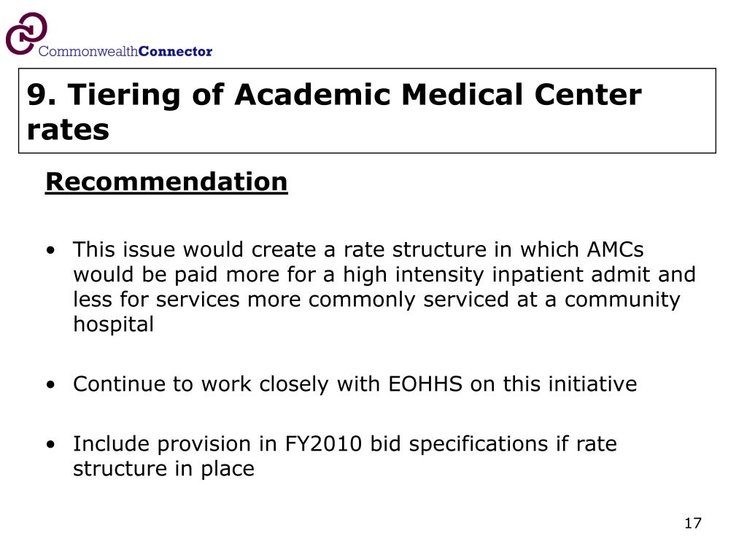Click the text 'structure in place'

(163, 469)
